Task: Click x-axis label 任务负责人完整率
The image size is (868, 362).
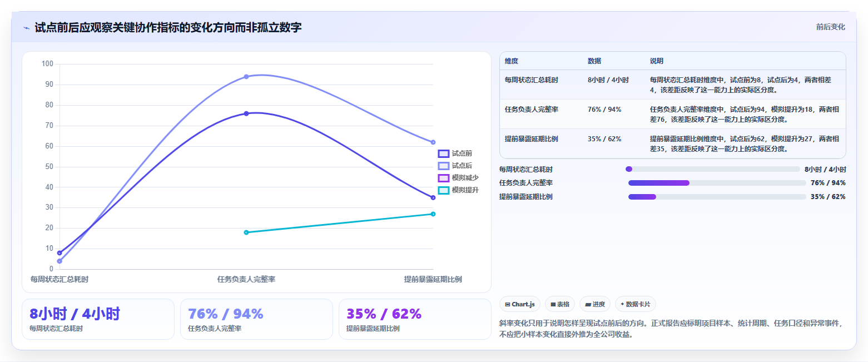Action: click(x=246, y=279)
